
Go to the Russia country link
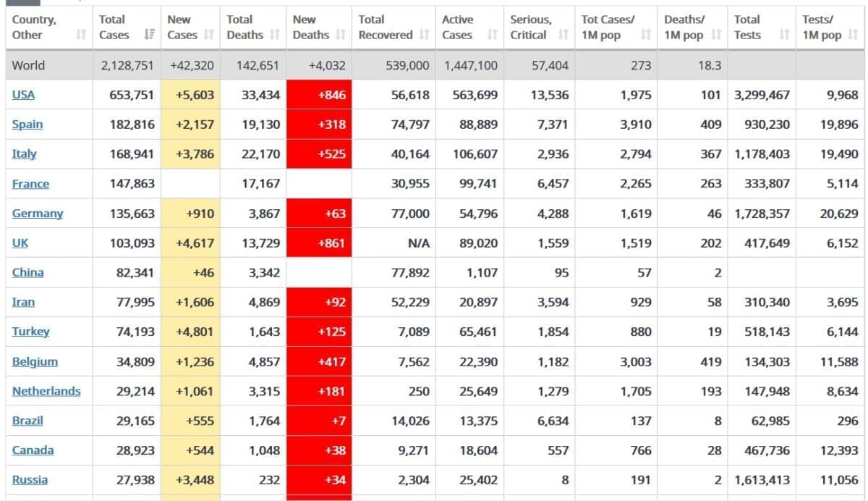point(30,480)
